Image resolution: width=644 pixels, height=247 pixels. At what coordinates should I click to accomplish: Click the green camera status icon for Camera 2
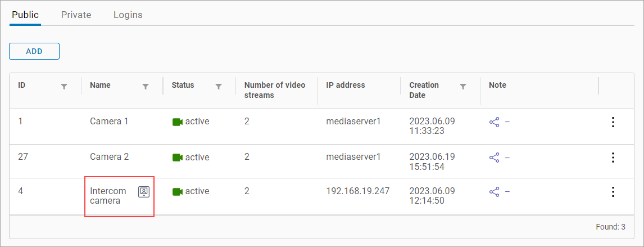[178, 158]
